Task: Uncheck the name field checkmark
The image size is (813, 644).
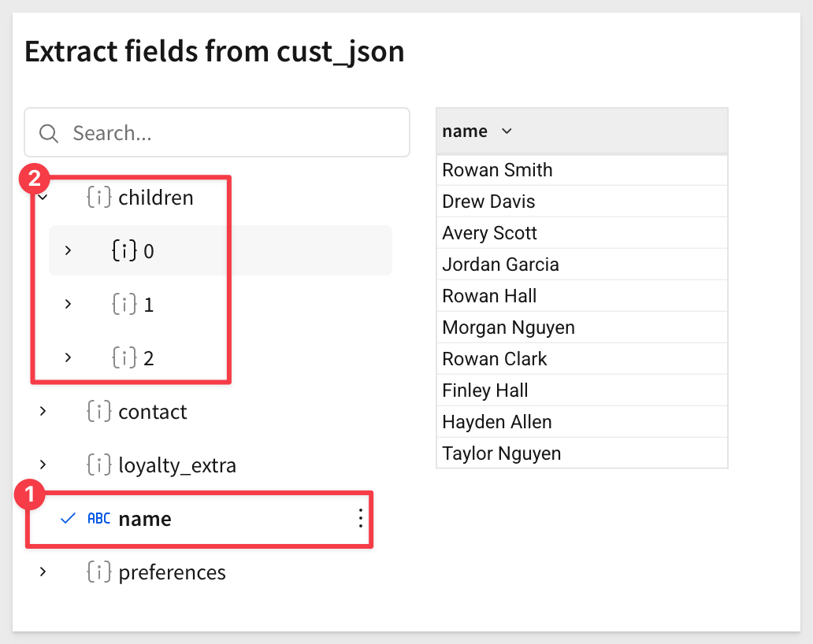Action: (x=68, y=518)
